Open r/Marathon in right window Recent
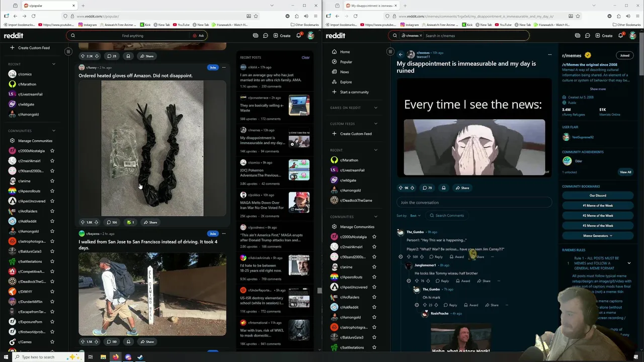The width and height of the screenshot is (644, 362). click(349, 160)
